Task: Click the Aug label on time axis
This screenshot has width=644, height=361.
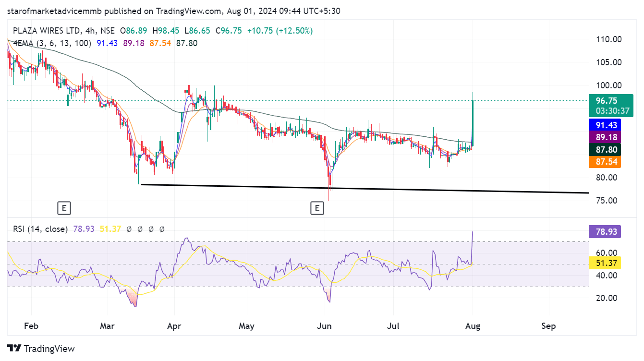Action: tap(473, 326)
